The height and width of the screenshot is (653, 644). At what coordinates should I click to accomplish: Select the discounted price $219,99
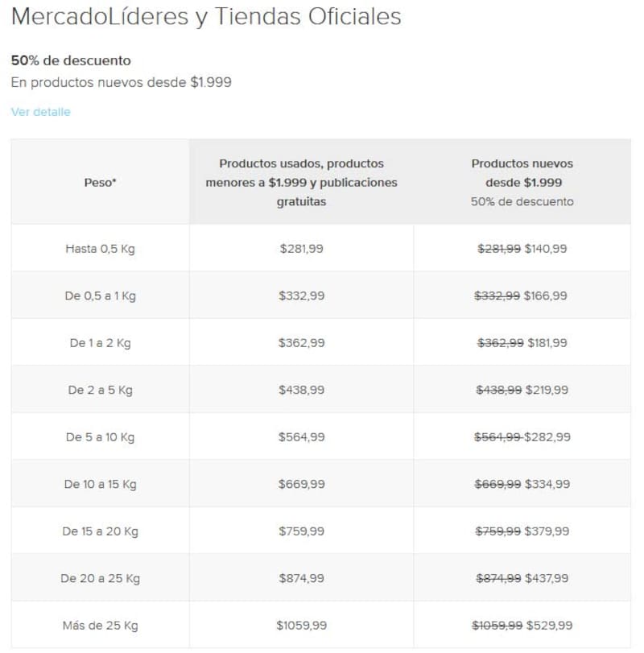click(x=547, y=390)
